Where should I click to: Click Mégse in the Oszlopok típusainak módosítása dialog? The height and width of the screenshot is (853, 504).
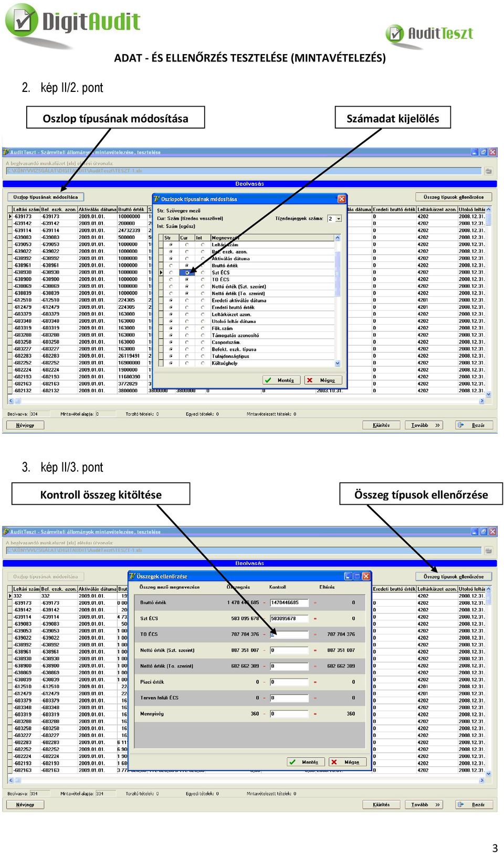click(x=323, y=380)
